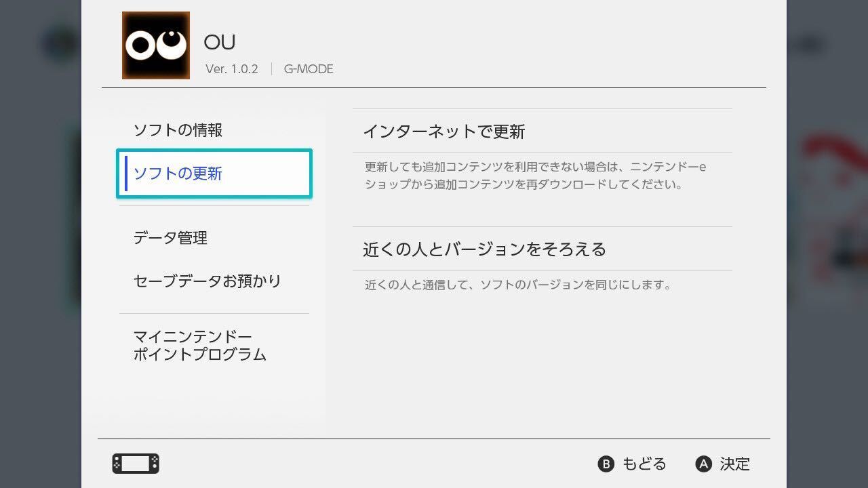The image size is (868, 488).
Task: Choose インターネットで更新 option
Action: (x=542, y=131)
